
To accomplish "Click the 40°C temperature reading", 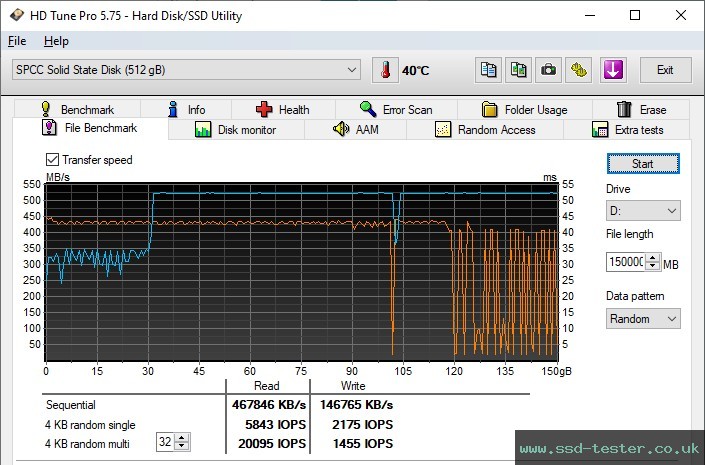I will [416, 71].
